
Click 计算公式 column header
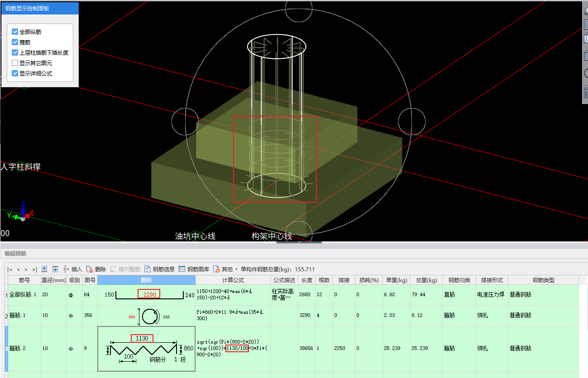[233, 280]
